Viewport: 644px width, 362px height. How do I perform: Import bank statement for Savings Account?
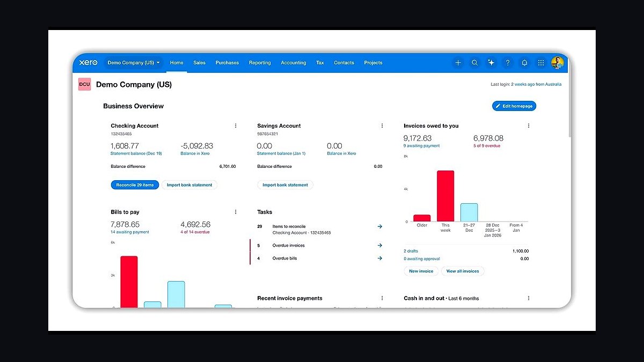point(286,185)
